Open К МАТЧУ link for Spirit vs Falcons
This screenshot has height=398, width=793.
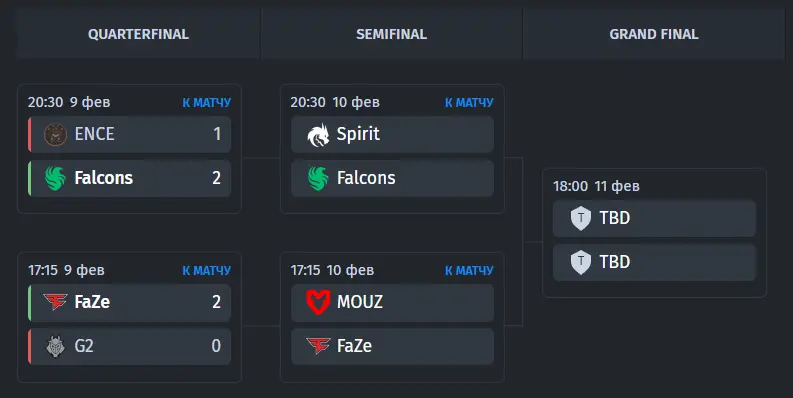[469, 103]
